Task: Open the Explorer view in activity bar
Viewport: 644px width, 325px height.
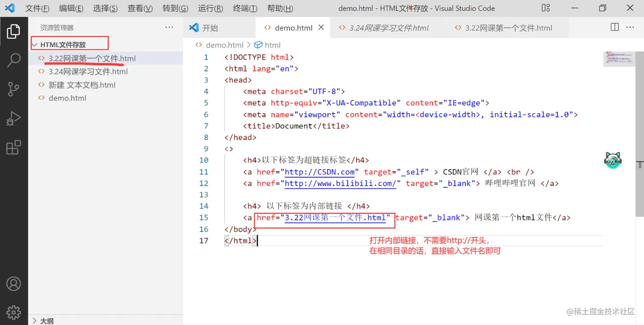Action: (14, 31)
